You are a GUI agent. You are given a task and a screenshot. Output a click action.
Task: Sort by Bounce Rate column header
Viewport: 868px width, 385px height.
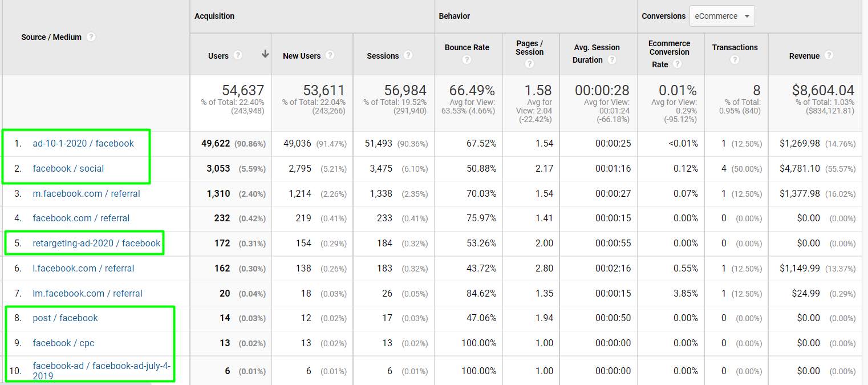467,47
